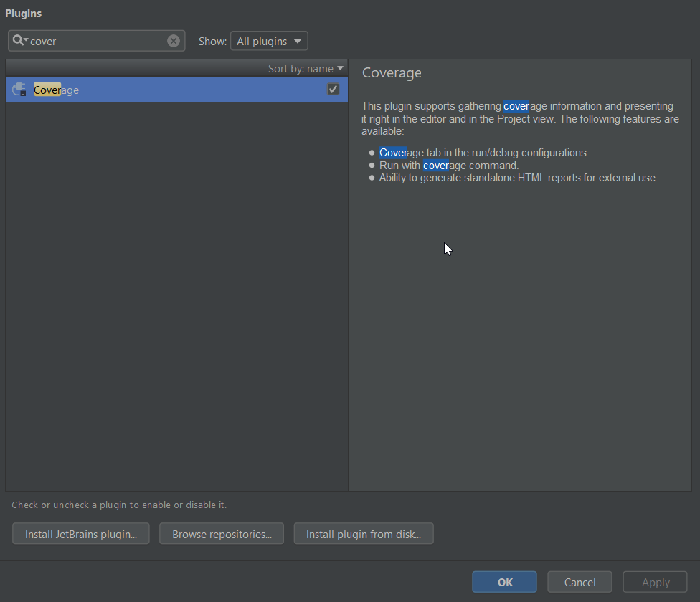Screen dimensions: 700x602
Task: Click into the search field containing 'cover'
Action: (96, 41)
